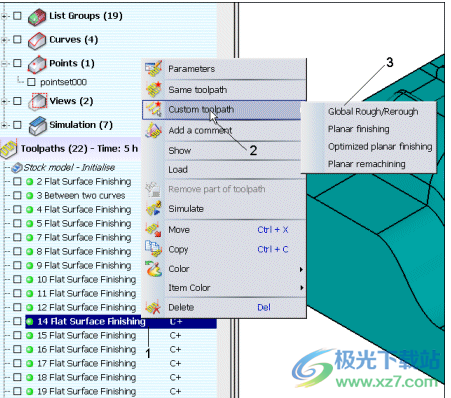Click the Remove part of toolpath icon
This screenshot has height=398, width=451.
click(153, 189)
